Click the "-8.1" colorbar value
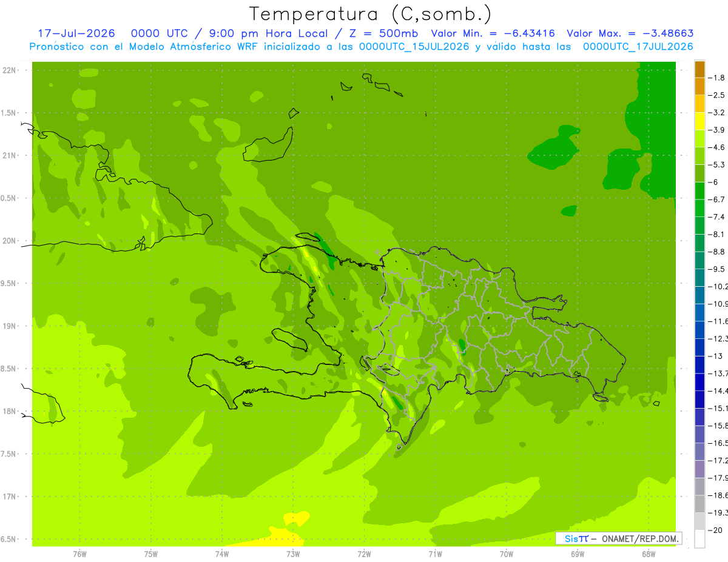 (716, 234)
